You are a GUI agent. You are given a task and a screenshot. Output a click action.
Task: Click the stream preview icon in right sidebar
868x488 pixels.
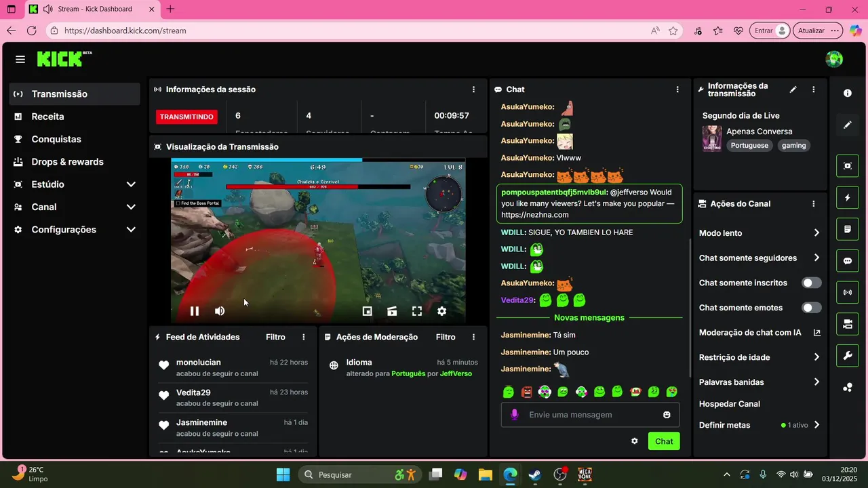(x=848, y=166)
